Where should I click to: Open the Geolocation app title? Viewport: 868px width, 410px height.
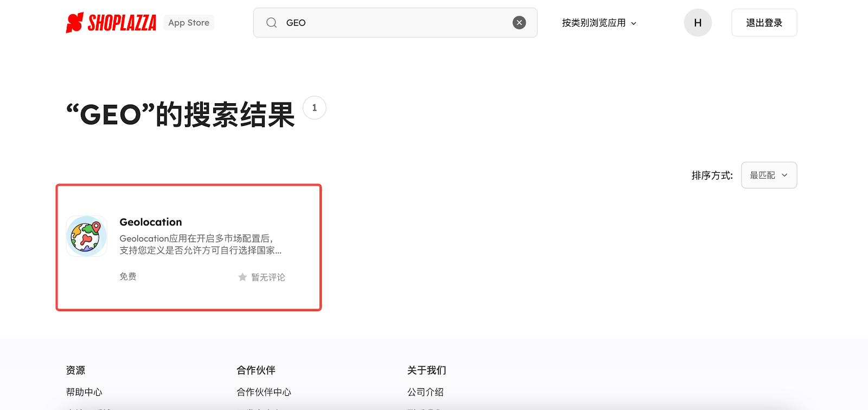pos(151,222)
